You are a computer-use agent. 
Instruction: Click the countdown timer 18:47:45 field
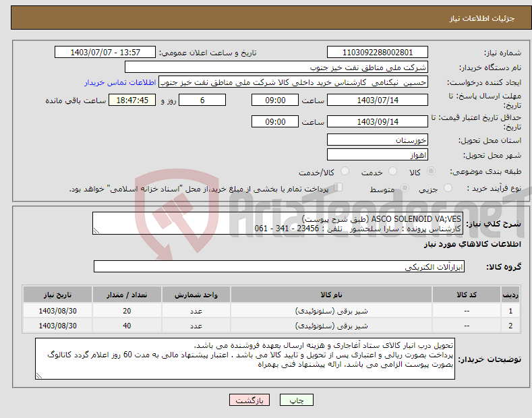click(x=132, y=100)
